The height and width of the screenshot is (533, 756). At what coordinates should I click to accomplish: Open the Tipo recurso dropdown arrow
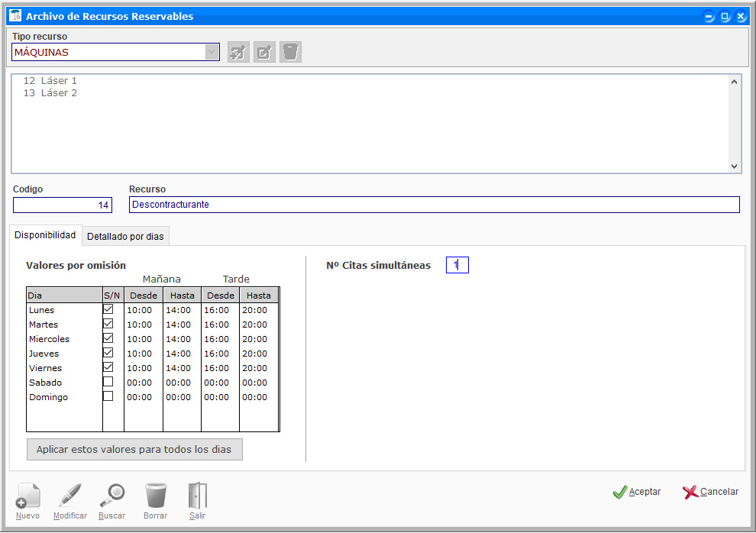point(212,52)
